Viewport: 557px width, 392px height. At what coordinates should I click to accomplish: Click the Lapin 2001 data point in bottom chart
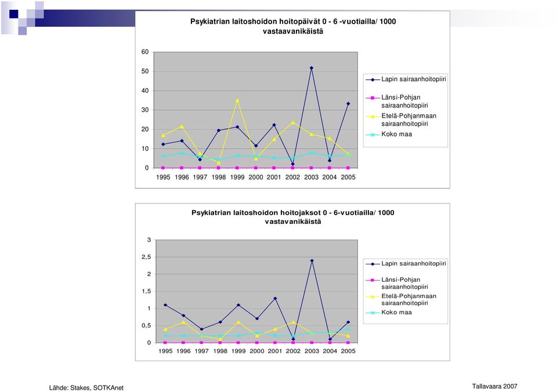[x=275, y=299]
